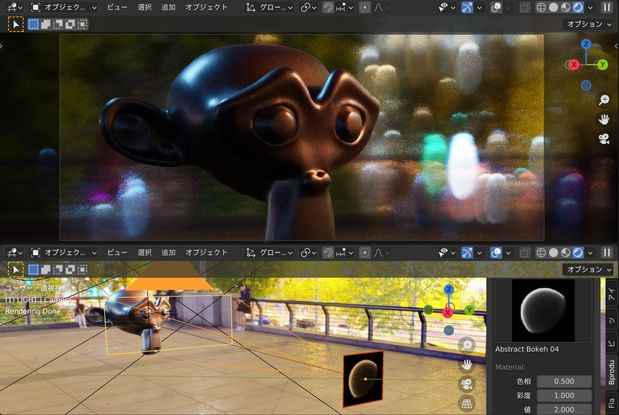This screenshot has height=415, width=619.
Task: Choose Extend Selection mode in top viewport
Action: click(46, 24)
